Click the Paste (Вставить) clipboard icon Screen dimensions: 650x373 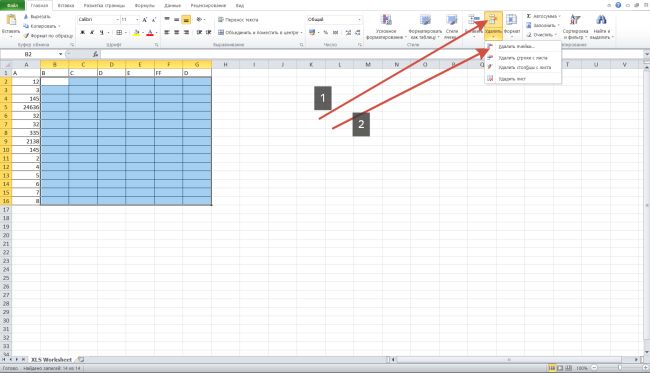(11, 20)
